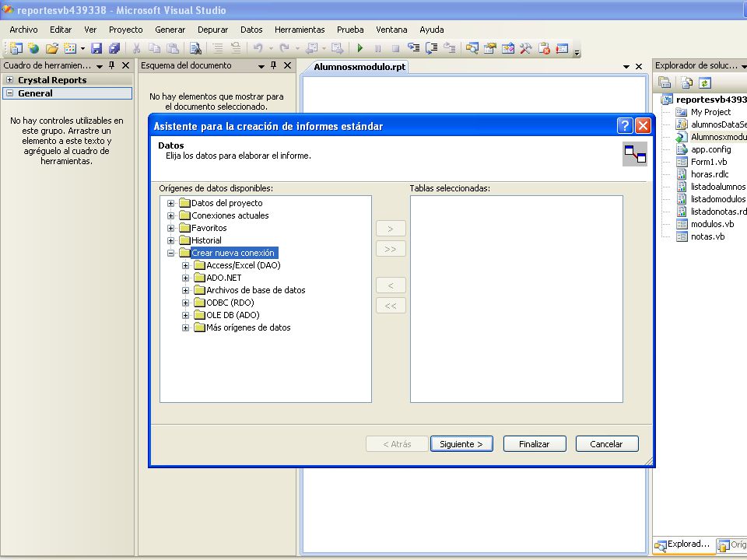Viewport: 747px width, 560px height.
Task: Click the Step Into debug icon
Action: [413, 48]
